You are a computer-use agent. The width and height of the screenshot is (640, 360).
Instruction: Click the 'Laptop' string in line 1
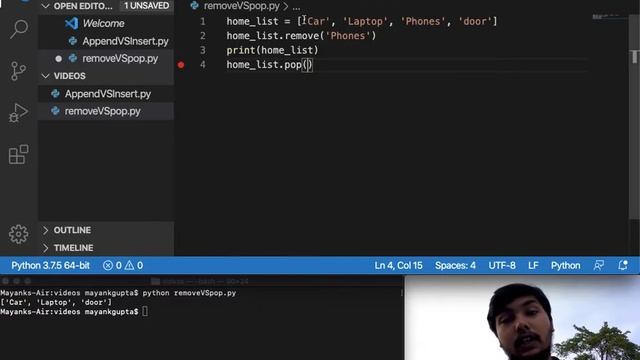click(x=365, y=21)
